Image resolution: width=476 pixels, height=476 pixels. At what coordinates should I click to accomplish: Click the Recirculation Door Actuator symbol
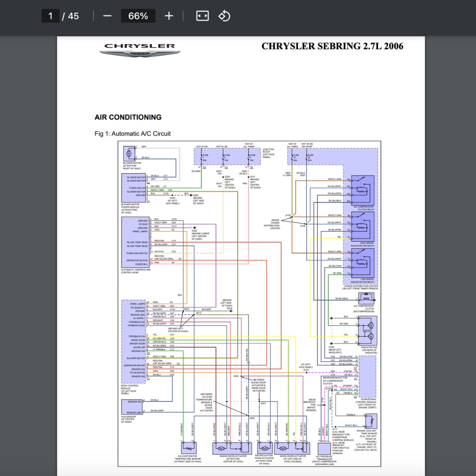point(265,448)
